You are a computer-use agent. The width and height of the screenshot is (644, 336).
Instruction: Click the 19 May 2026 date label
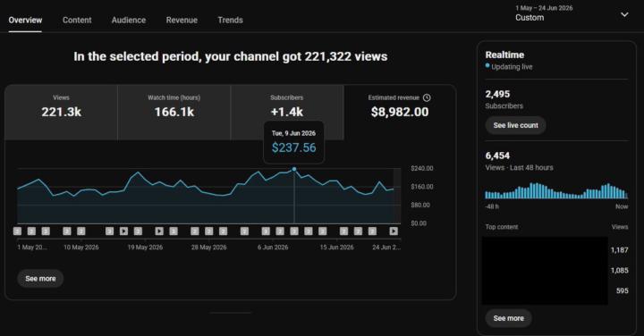[x=145, y=248]
